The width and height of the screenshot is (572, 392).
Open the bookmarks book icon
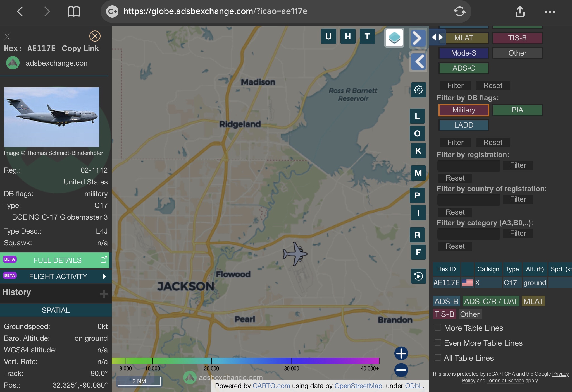click(x=74, y=12)
